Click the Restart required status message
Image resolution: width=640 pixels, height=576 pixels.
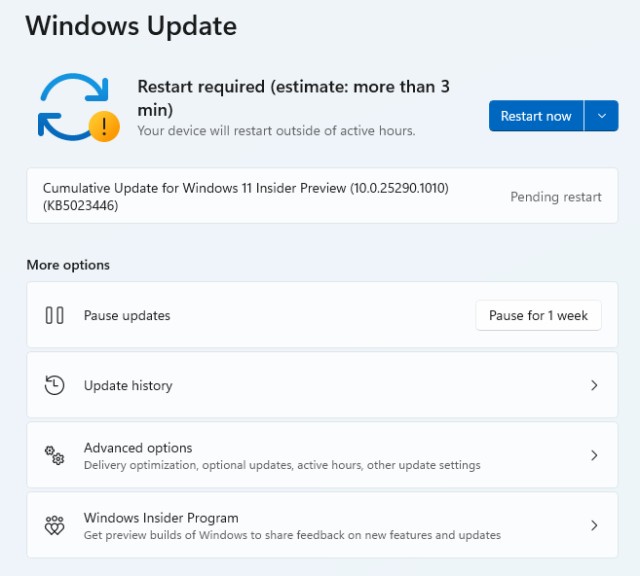coord(293,97)
